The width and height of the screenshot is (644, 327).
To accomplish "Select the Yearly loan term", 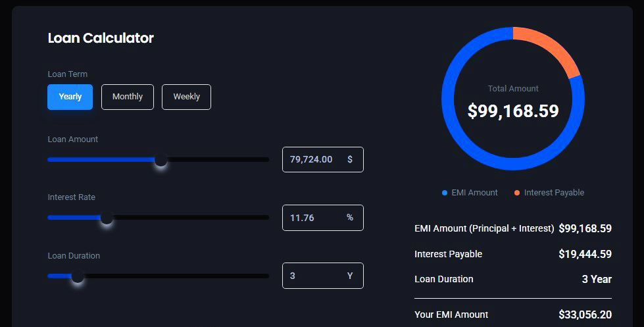I will (x=70, y=97).
